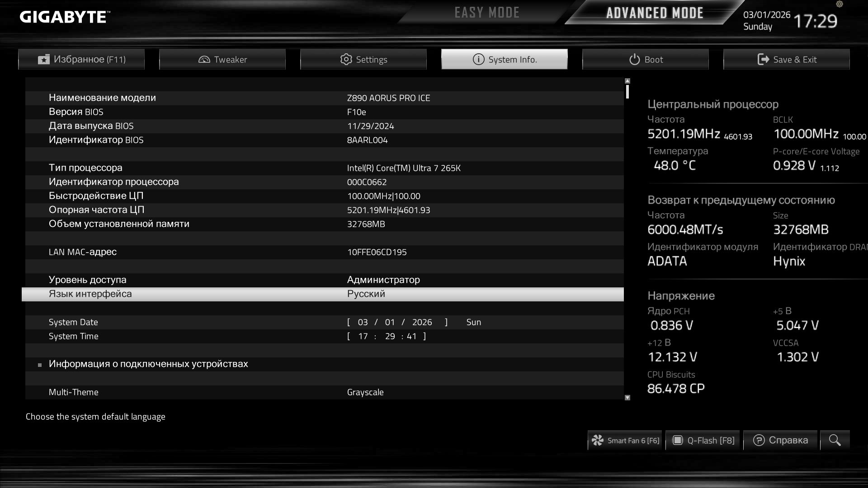Click the 17:29 clock in the header
Image resolution: width=868 pixels, height=488 pixels.
pyautogui.click(x=815, y=21)
